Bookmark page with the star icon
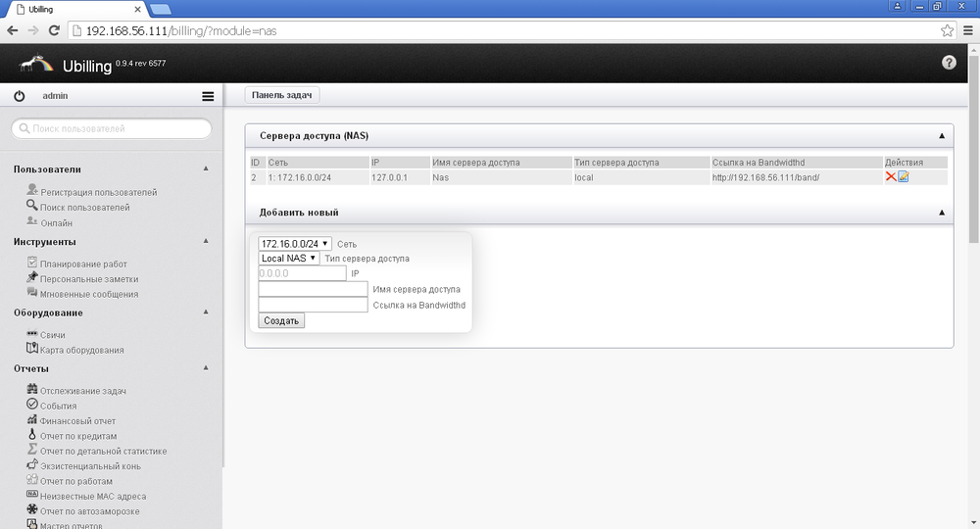 (x=947, y=30)
